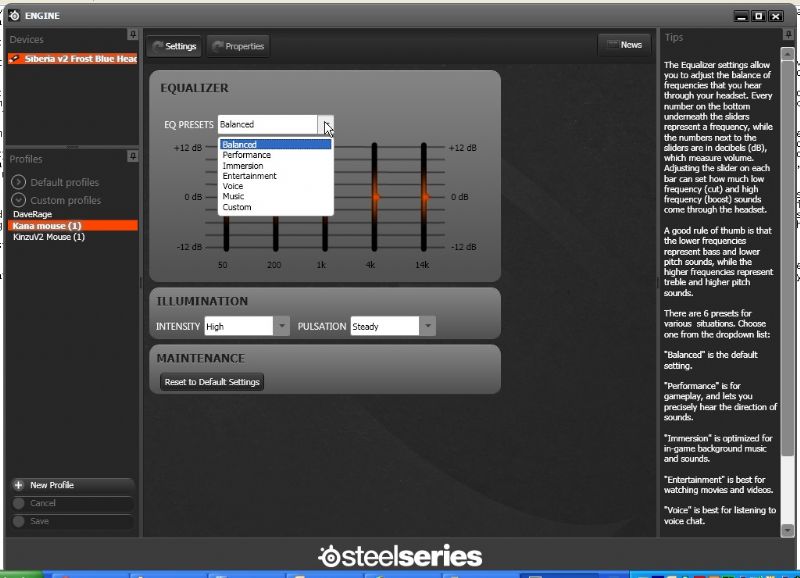Switch to the Properties tab

[x=238, y=46]
